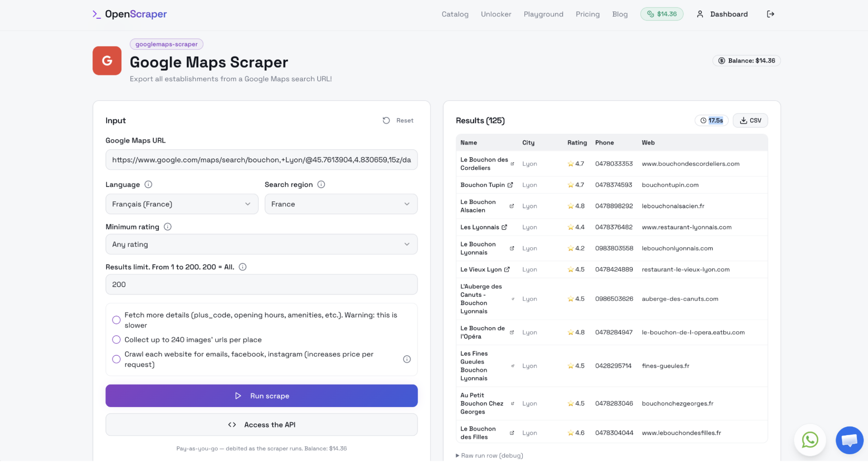
Task: Click the Search region info icon
Action: tap(321, 185)
